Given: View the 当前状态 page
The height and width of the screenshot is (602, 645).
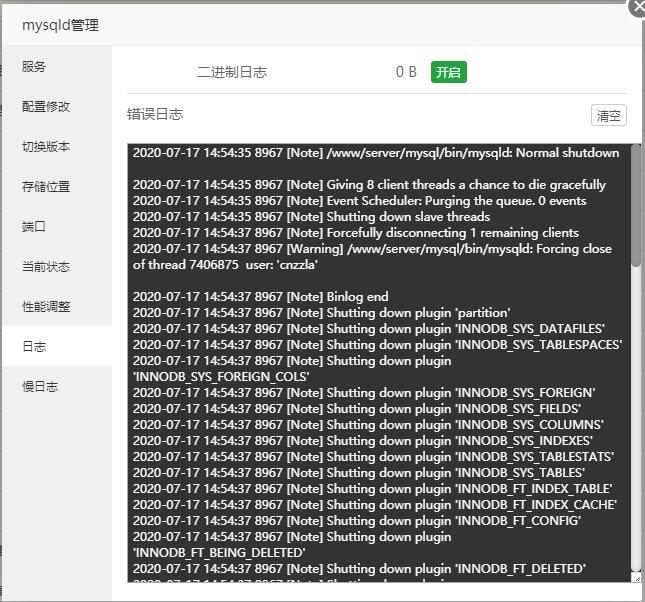Looking at the screenshot, I should coord(46,267).
